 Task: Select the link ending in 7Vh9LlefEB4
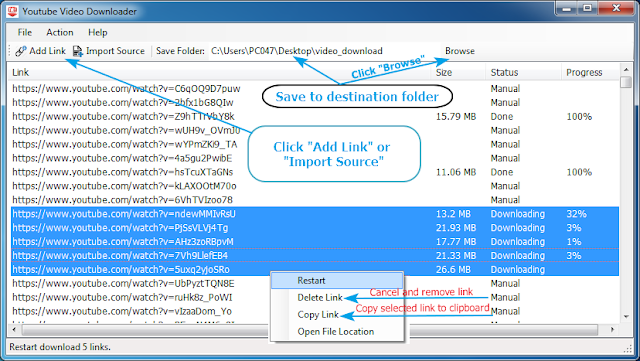120,255
